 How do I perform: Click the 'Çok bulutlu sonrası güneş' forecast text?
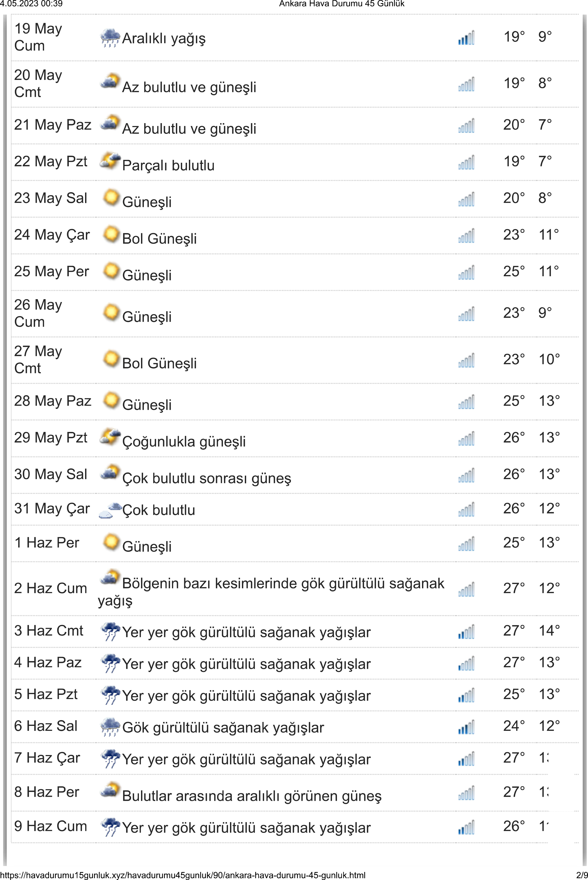207,478
